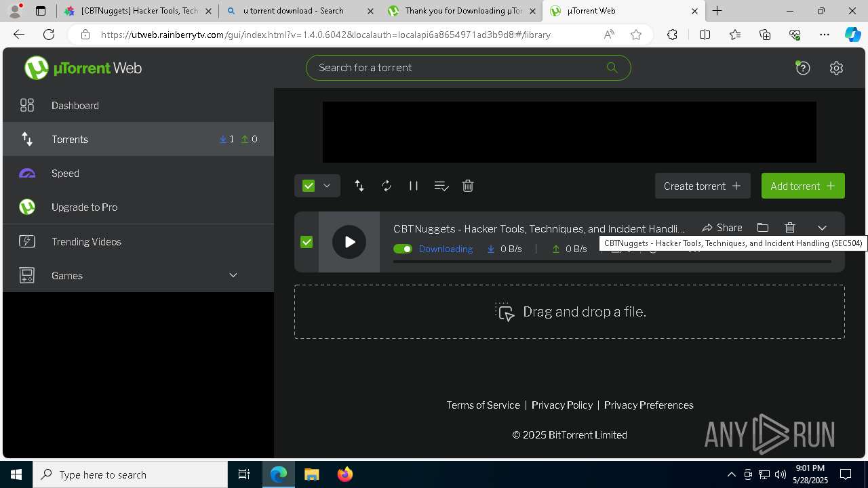Open a new browser tab
The height and width of the screenshot is (488, 868).
click(x=717, y=11)
